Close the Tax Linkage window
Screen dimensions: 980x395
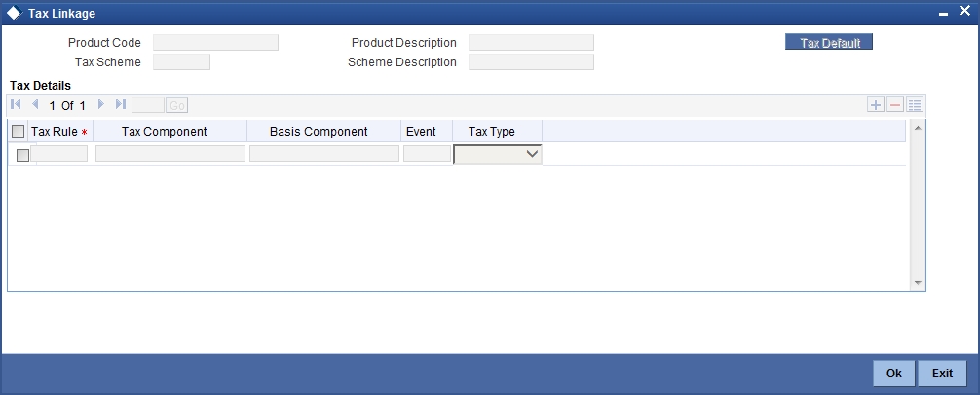[x=964, y=12]
